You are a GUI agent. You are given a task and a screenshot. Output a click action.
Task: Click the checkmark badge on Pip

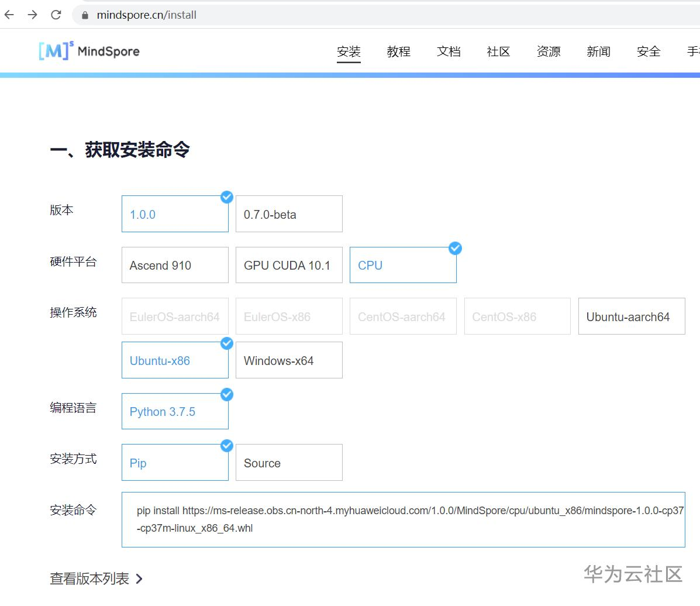tap(227, 446)
